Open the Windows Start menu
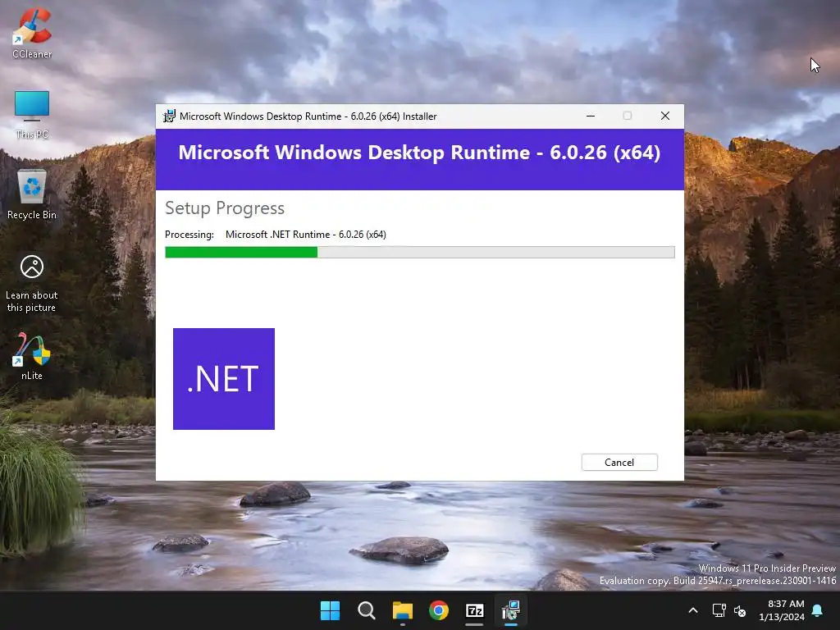This screenshot has height=630, width=840. 330,610
